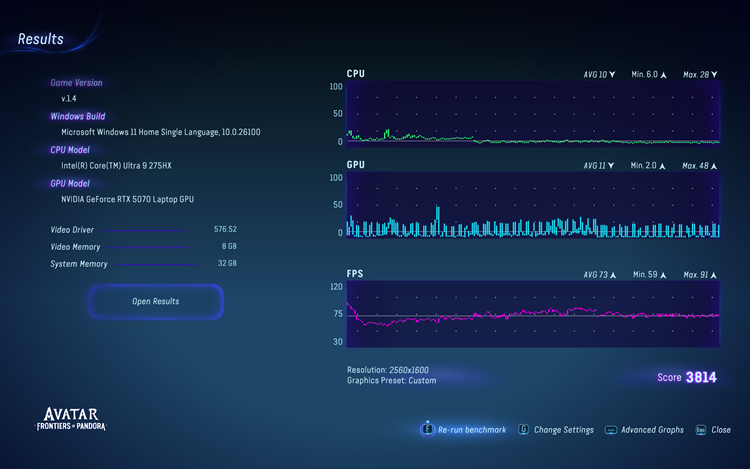Click the GPU graph title
This screenshot has width=750, height=469.
(x=356, y=164)
